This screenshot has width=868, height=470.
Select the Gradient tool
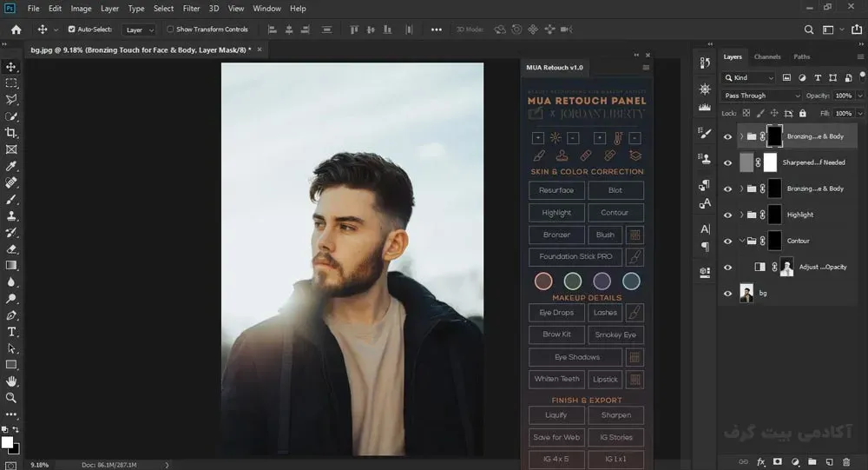click(x=11, y=266)
